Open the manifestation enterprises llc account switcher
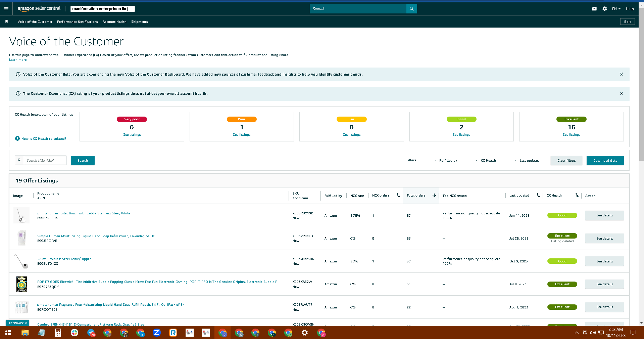 pos(103,9)
